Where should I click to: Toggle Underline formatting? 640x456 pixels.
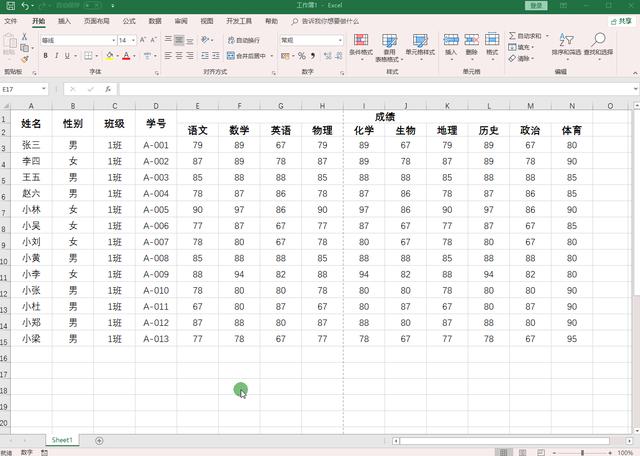click(x=67, y=56)
